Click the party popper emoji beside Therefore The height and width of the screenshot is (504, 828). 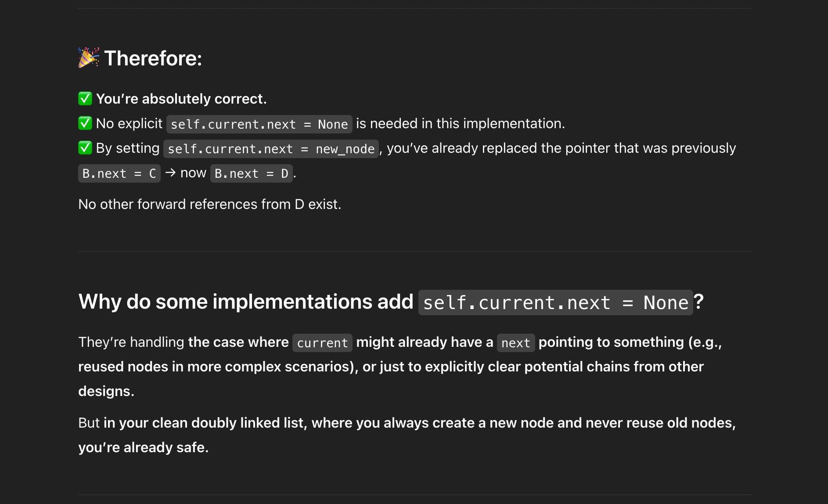coord(89,58)
